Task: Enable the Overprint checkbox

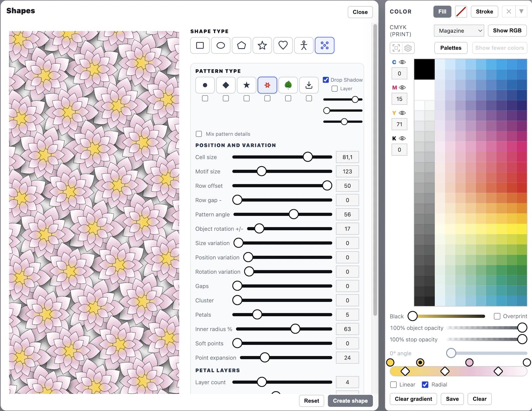Action: [497, 316]
